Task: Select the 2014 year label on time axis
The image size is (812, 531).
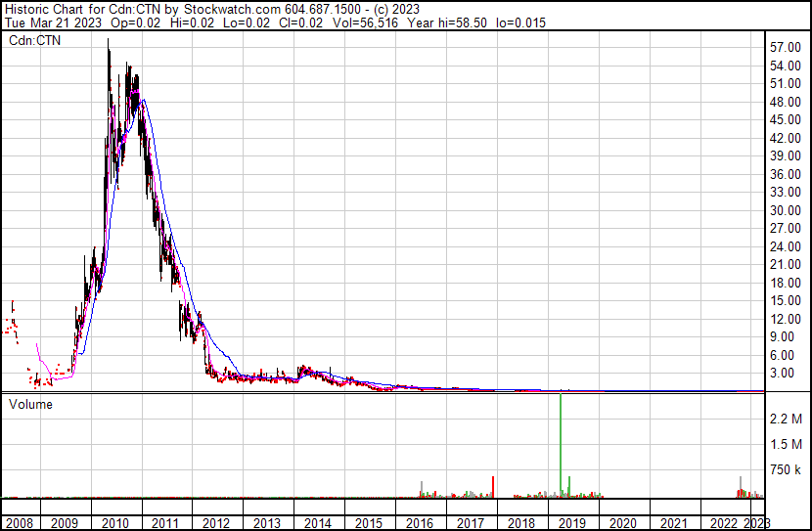Action: [318, 523]
